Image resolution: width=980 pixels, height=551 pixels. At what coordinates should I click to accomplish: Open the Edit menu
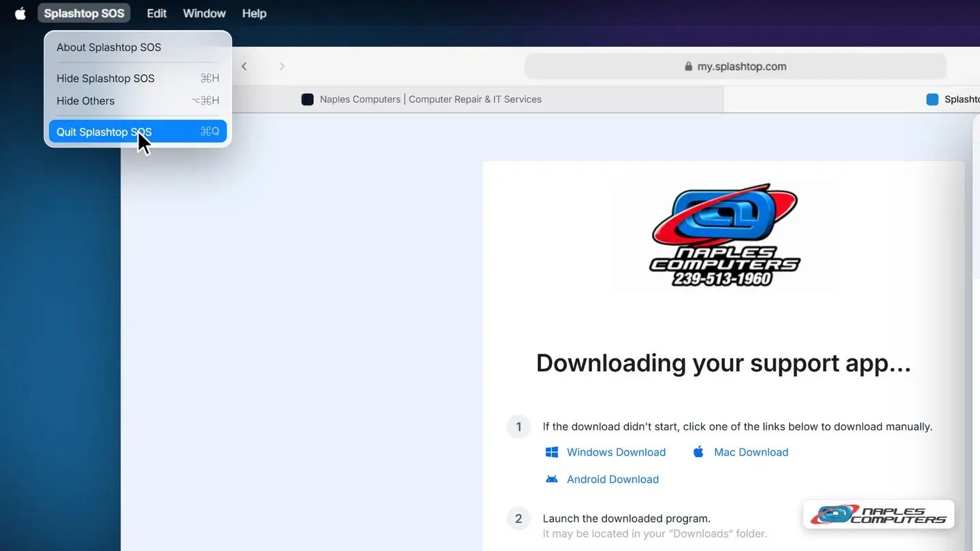(157, 14)
